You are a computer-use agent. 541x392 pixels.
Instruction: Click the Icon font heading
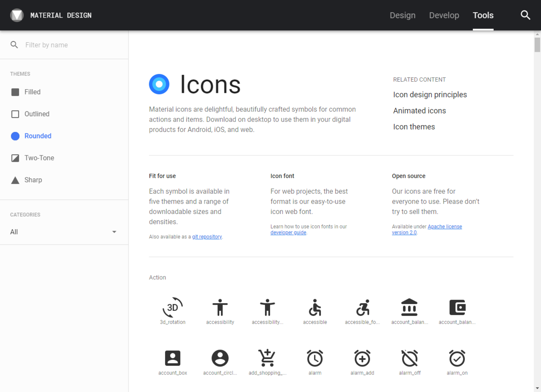tap(282, 176)
